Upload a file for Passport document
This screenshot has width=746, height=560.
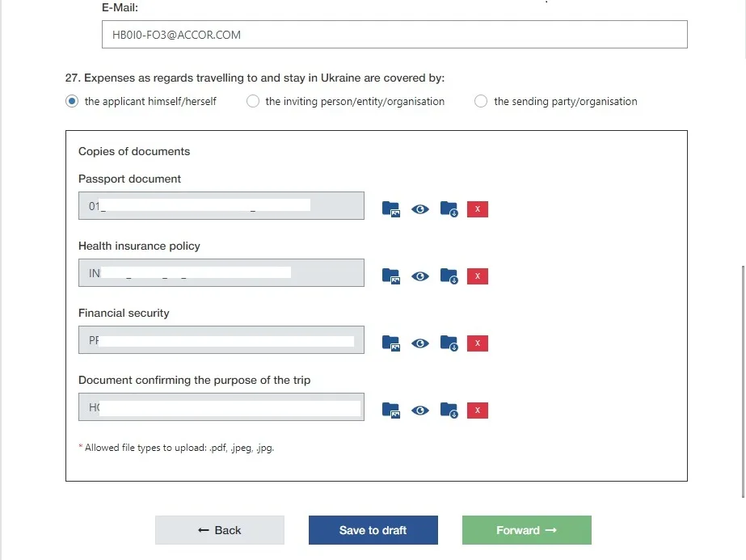point(391,208)
